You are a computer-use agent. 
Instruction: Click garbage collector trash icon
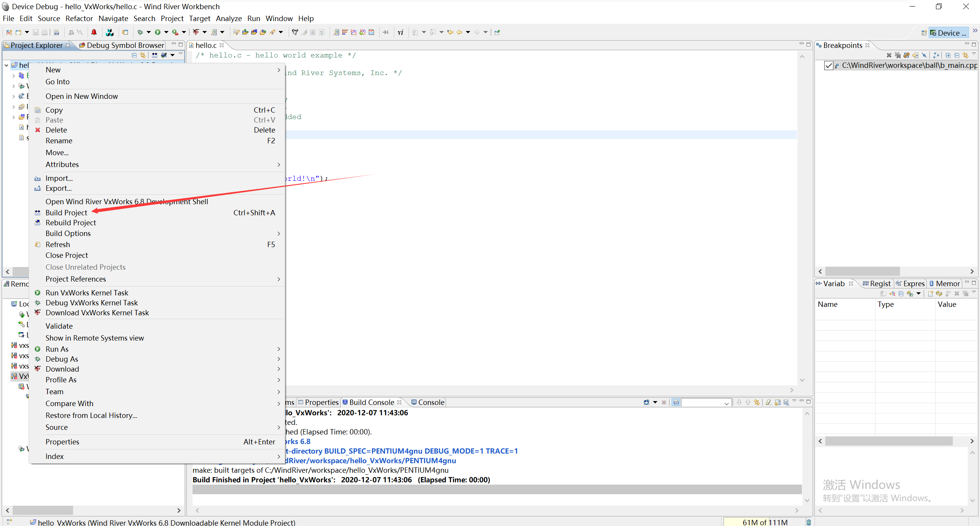(808, 522)
